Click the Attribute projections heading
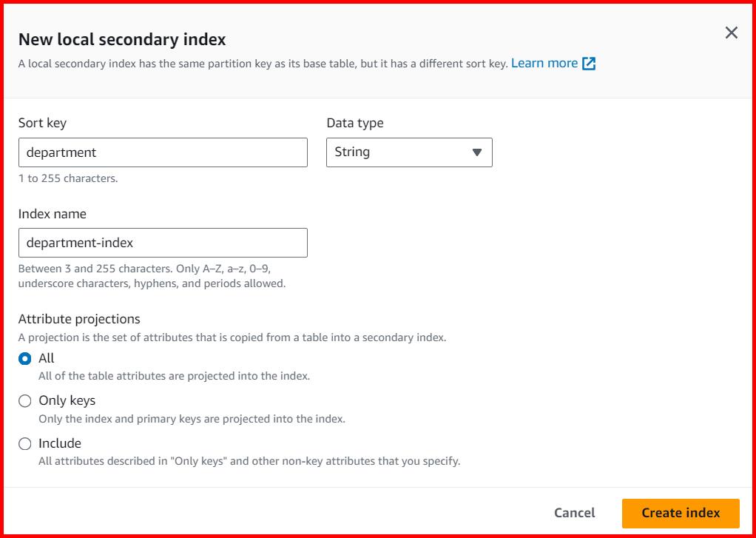The height and width of the screenshot is (538, 756). click(79, 318)
